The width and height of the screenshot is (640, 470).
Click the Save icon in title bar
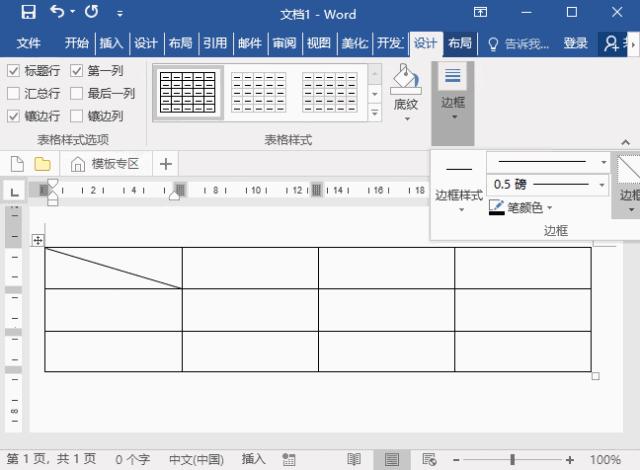28,12
